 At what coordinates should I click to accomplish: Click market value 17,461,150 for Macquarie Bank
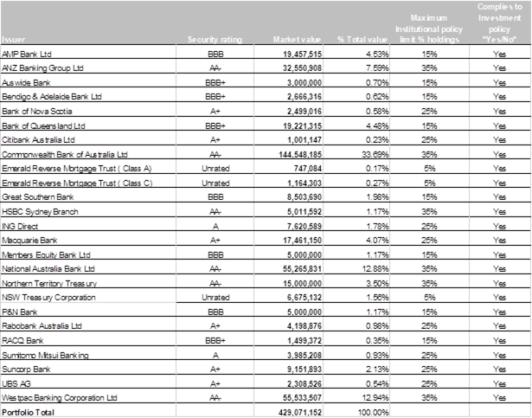(x=302, y=241)
